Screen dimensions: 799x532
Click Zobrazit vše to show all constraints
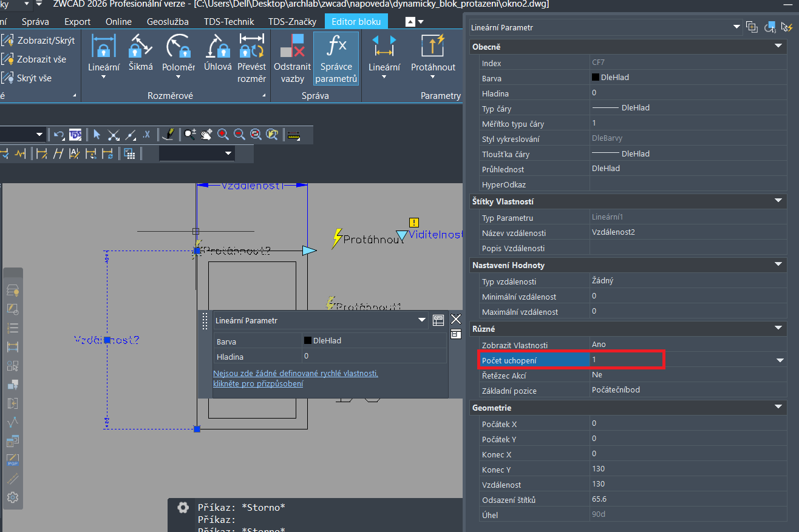(x=35, y=59)
